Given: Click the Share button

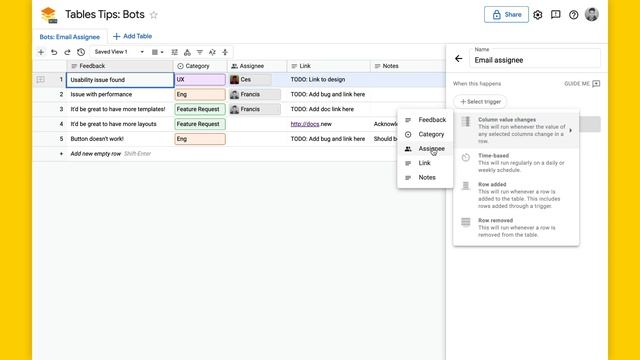Looking at the screenshot, I should [x=506, y=15].
